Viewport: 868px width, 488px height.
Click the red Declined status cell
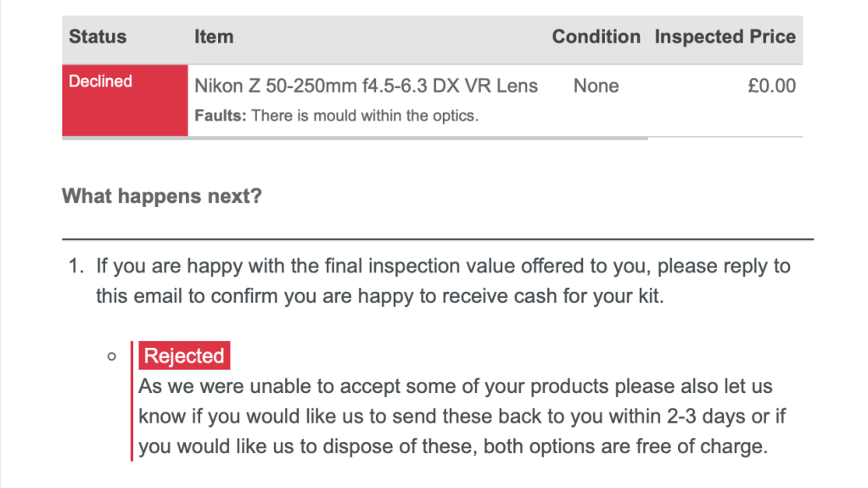125,100
